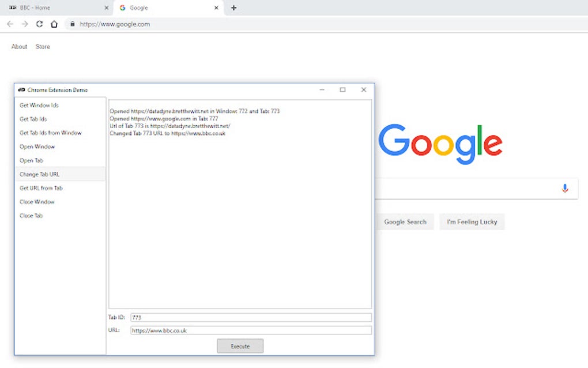
Task: Click the Google Search button
Action: coord(405,221)
